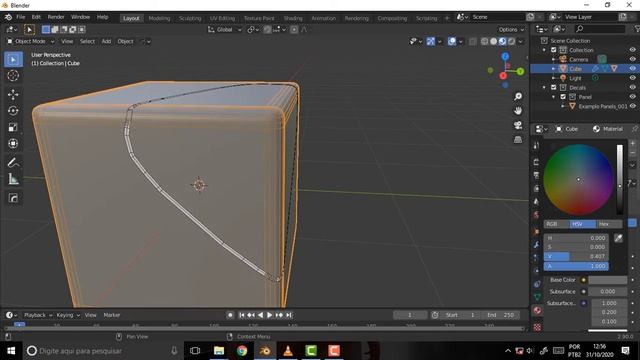Open the Playback dropdown in timeline
640x360 pixels.
point(38,315)
